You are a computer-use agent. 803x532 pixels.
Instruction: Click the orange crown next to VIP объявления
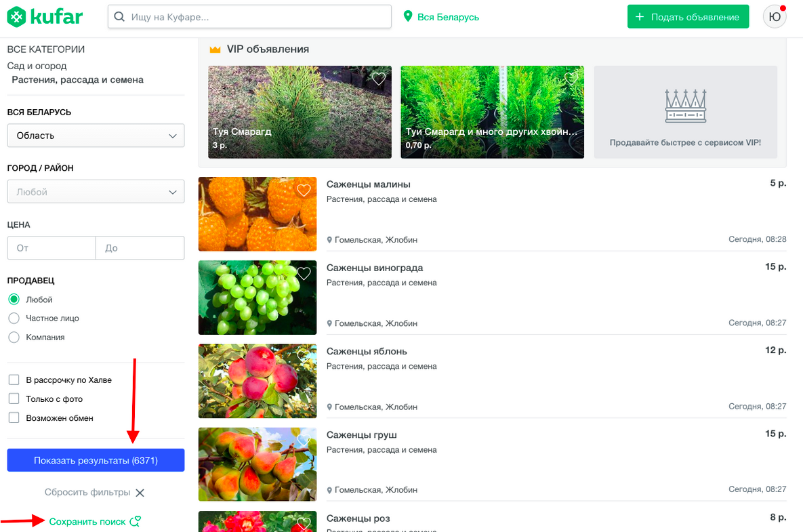click(215, 49)
